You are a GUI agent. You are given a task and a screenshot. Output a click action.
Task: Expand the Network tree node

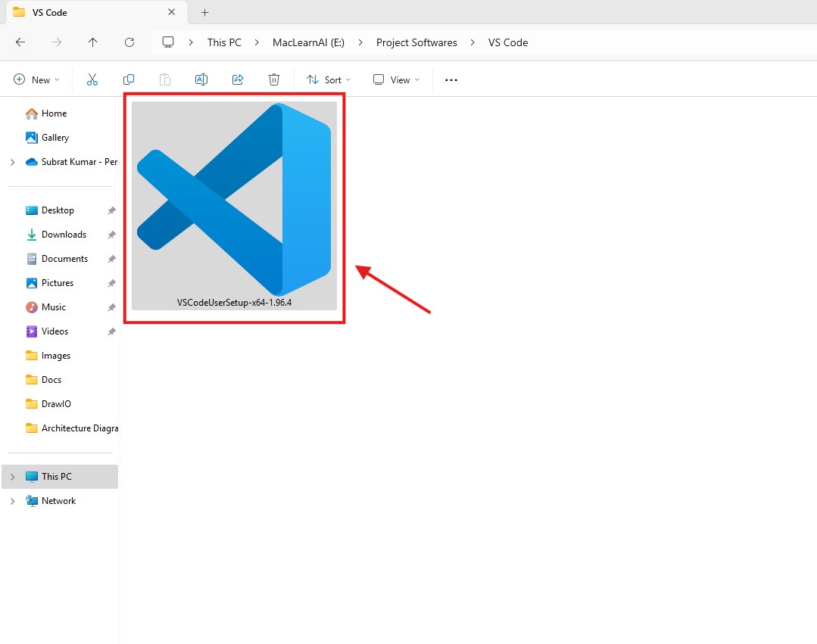(12, 501)
